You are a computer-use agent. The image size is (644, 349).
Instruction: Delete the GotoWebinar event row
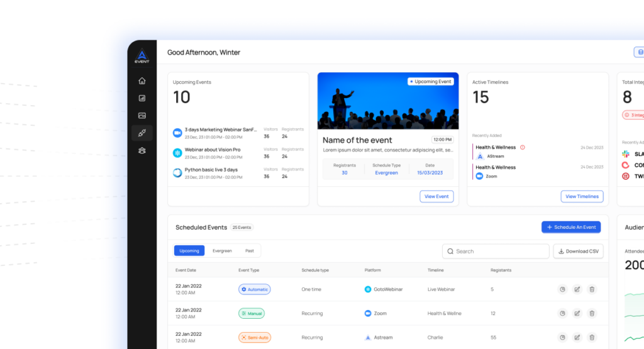point(592,289)
